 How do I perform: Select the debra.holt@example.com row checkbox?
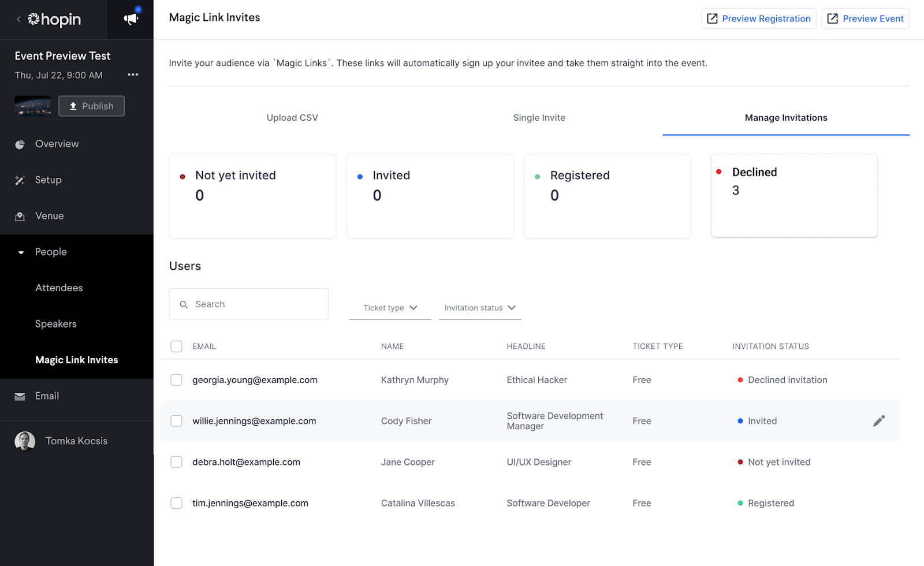(x=177, y=462)
